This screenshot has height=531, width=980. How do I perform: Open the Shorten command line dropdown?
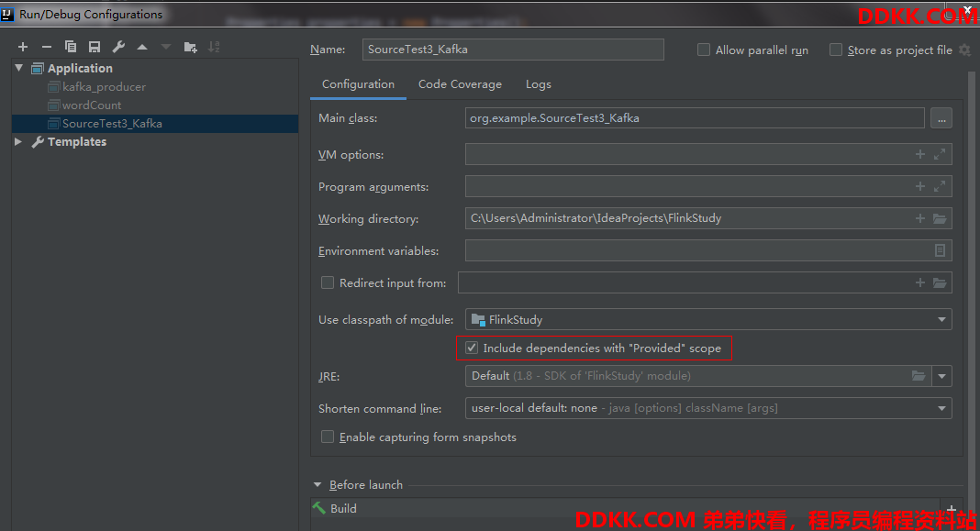point(941,408)
